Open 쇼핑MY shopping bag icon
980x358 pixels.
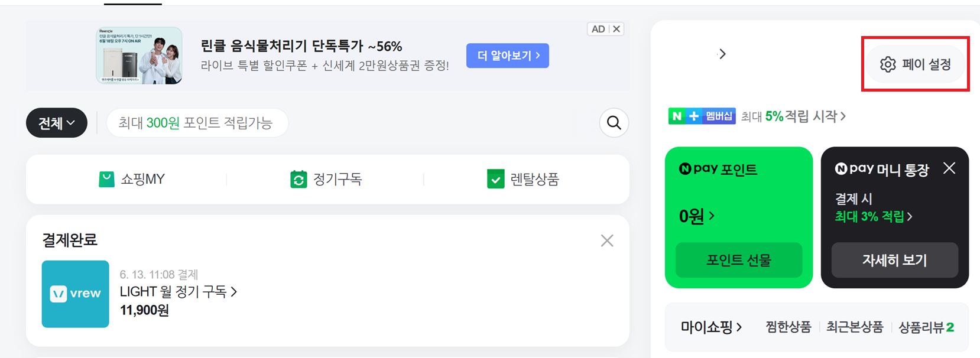tap(106, 180)
